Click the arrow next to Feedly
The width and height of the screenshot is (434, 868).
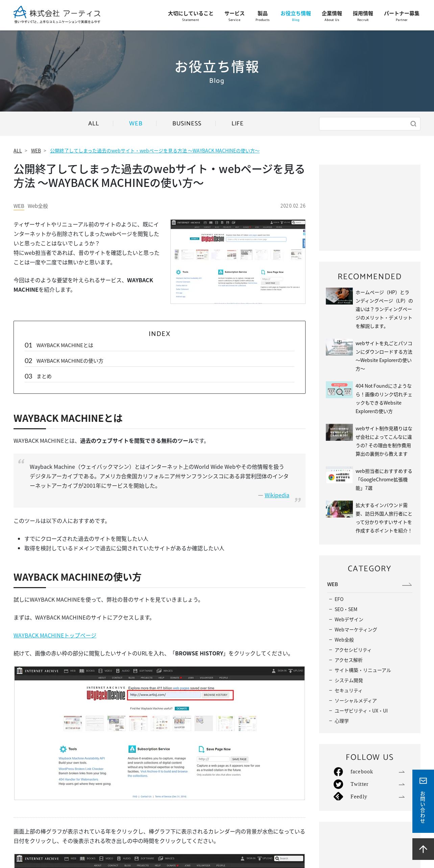(x=402, y=797)
